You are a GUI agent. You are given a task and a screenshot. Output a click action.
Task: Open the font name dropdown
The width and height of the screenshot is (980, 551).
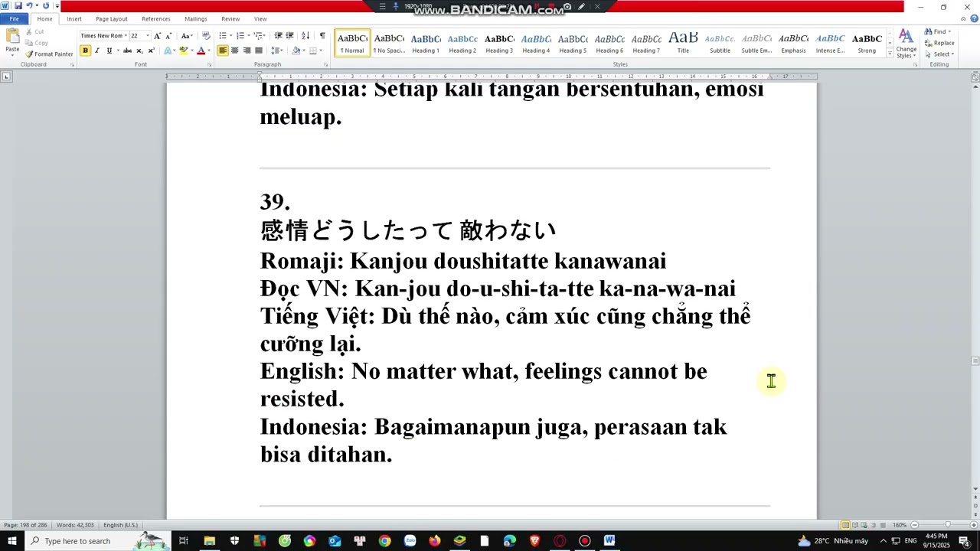(x=125, y=36)
